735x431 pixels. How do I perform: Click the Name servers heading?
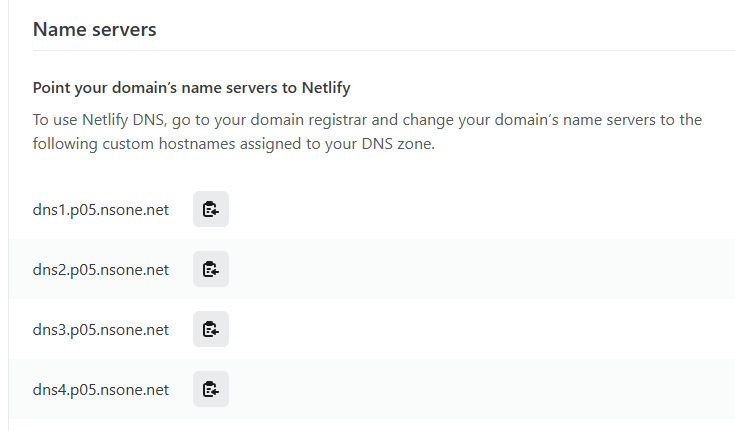pos(95,30)
